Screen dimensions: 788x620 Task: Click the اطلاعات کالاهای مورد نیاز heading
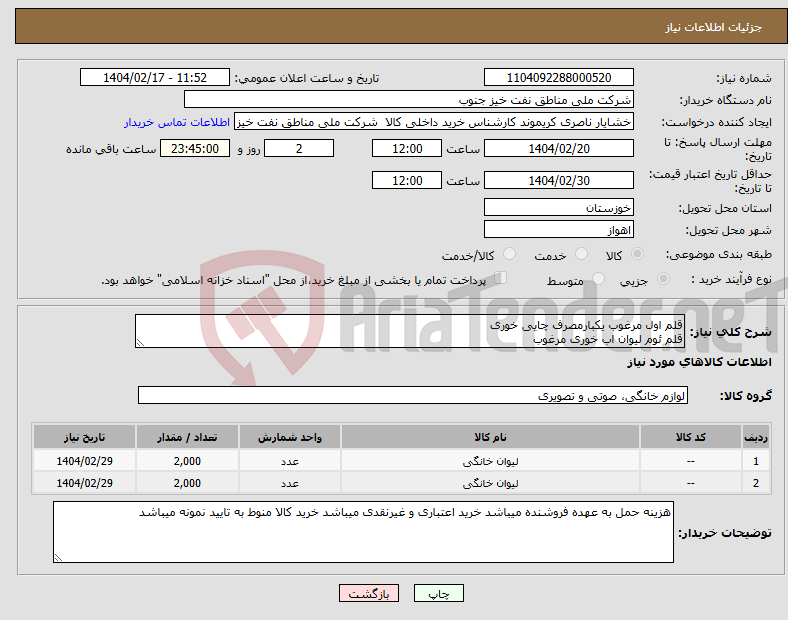(699, 362)
